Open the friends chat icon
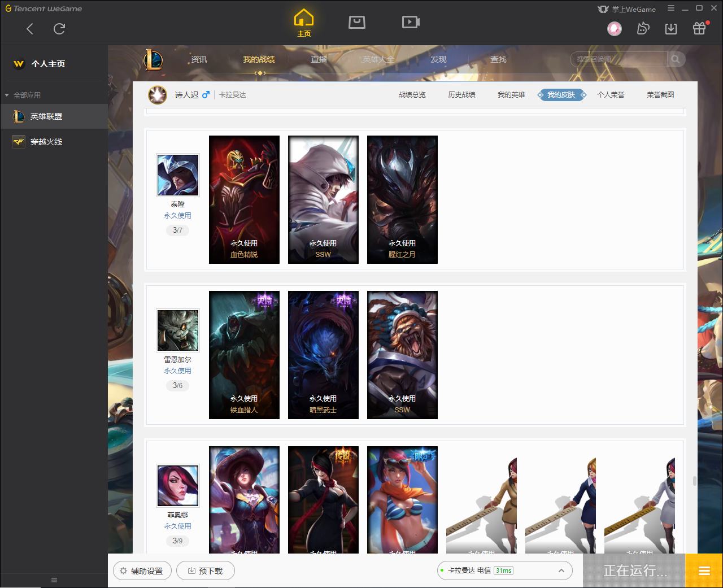The width and height of the screenshot is (723, 588). click(643, 28)
